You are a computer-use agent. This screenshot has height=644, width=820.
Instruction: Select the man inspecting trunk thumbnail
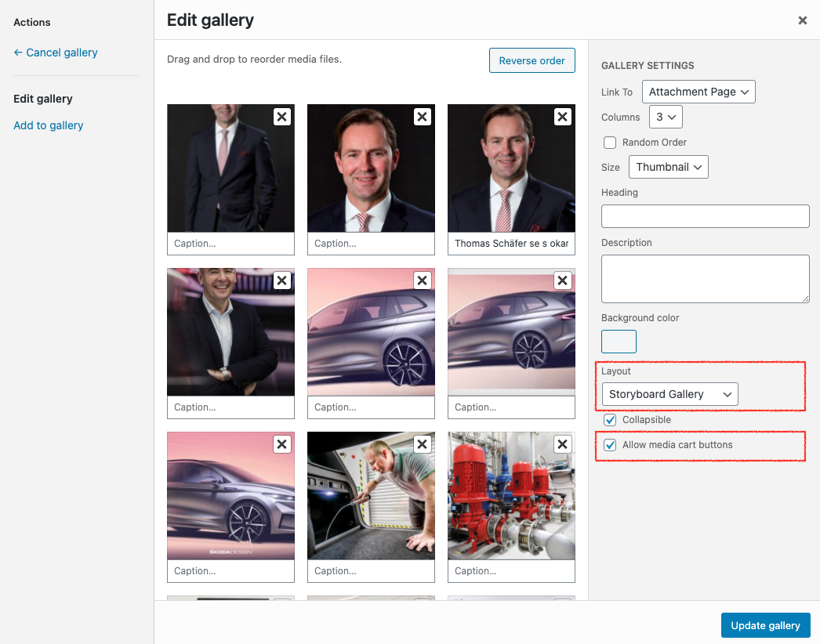tap(371, 496)
